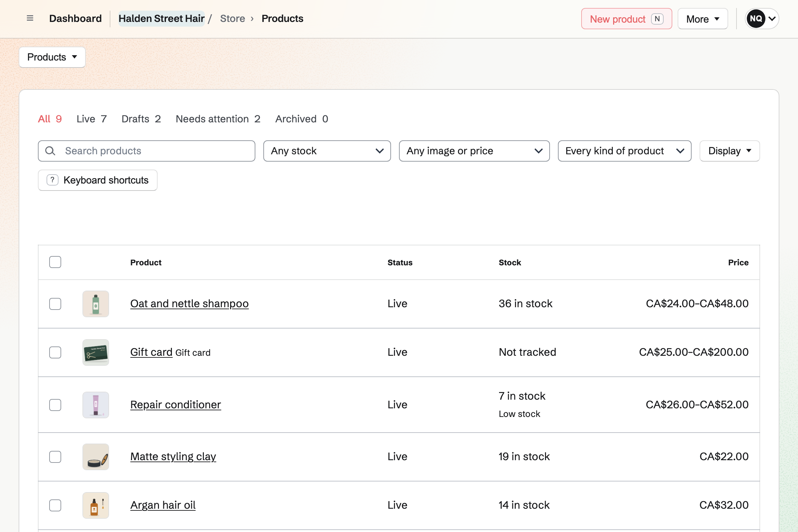Open the Needs attention tab
The height and width of the screenshot is (532, 798).
pos(218,119)
